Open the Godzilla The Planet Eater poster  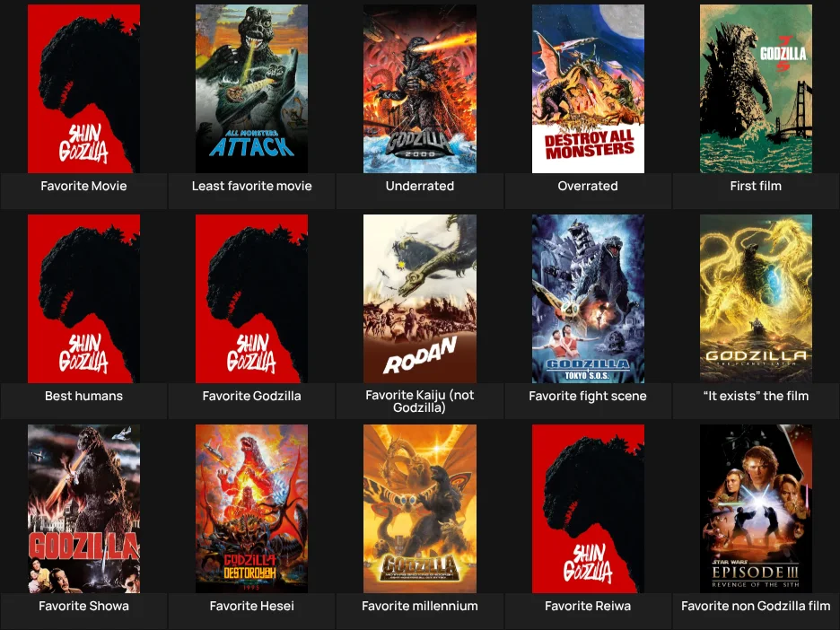pos(756,299)
